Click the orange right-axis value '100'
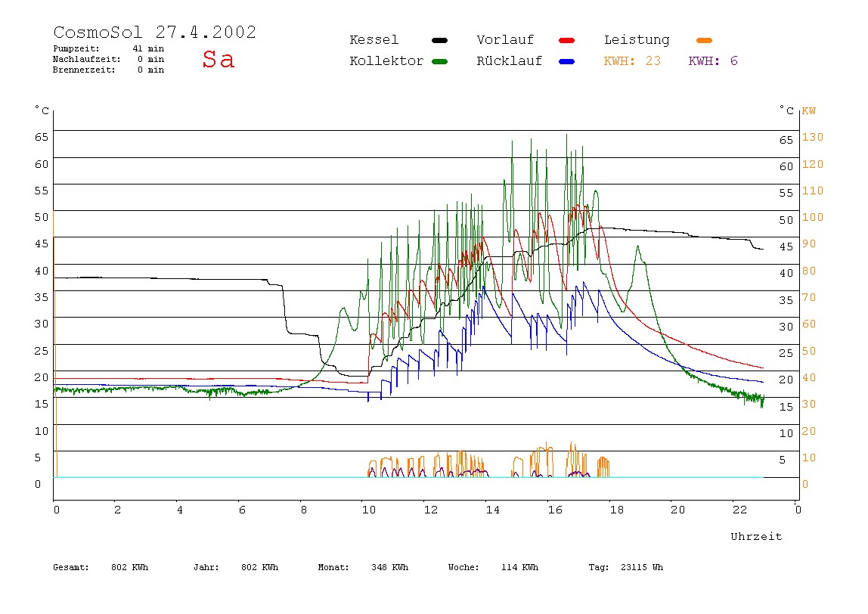 click(x=813, y=217)
